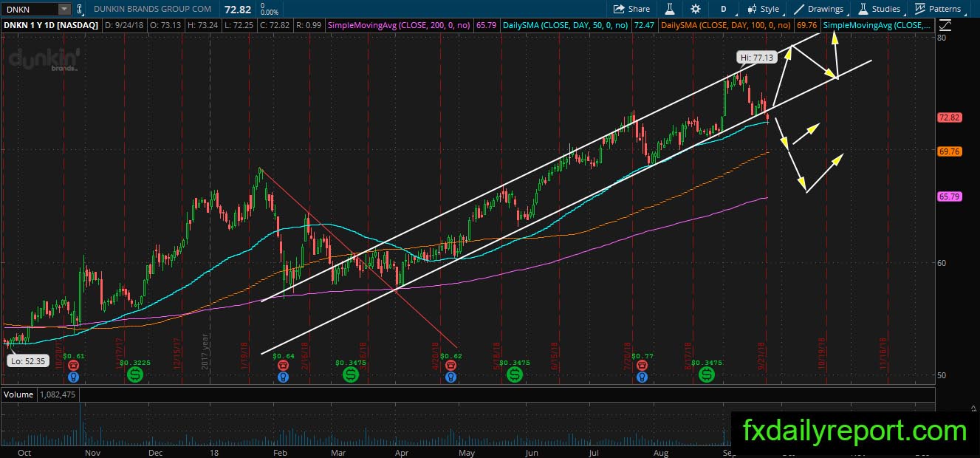Open the Patterns dropdown menu
Screen dimensions: 980x458
tap(938, 9)
